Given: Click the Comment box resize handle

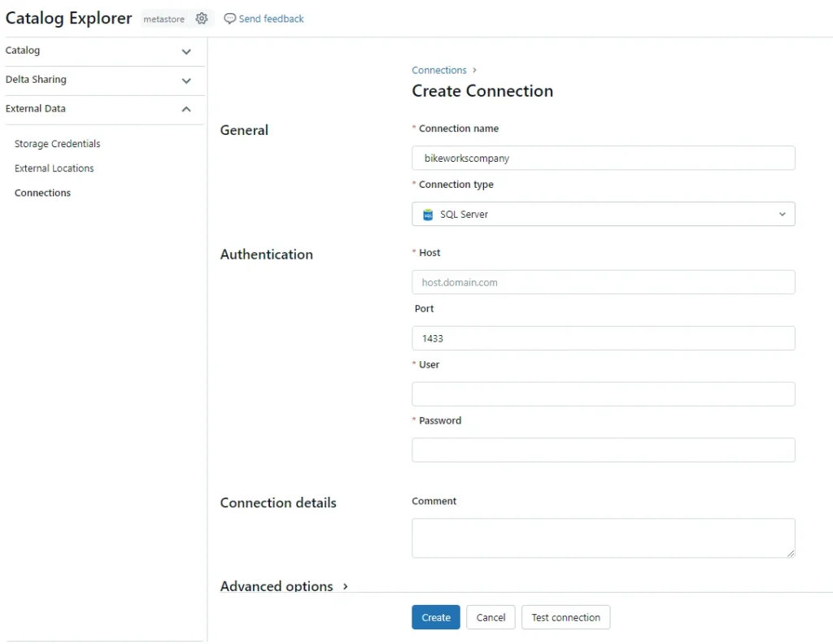Looking at the screenshot, I should click(791, 553).
